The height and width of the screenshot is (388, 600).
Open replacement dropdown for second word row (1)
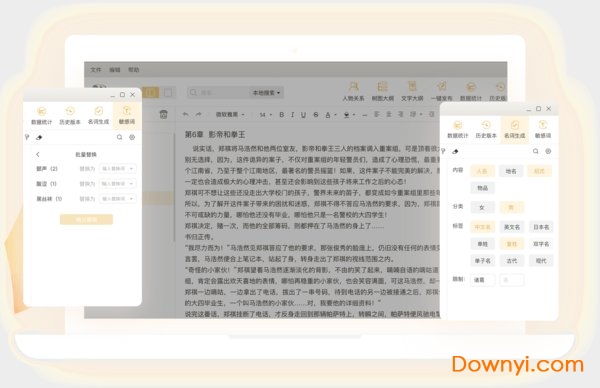(x=118, y=184)
